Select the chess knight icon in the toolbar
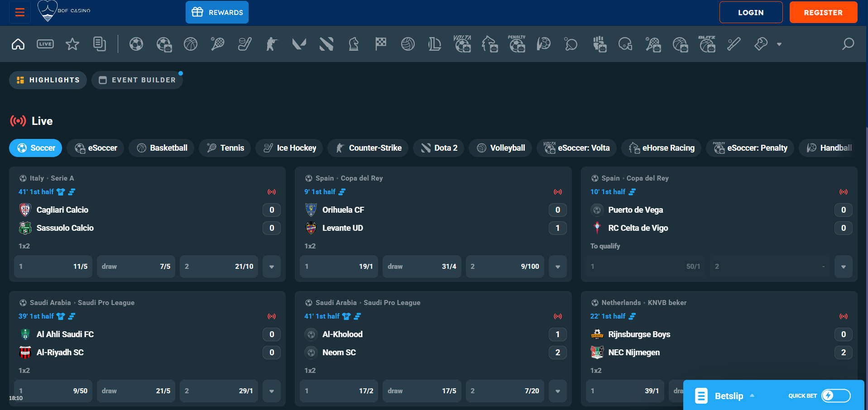Viewport: 868px width, 410px height. click(x=354, y=44)
